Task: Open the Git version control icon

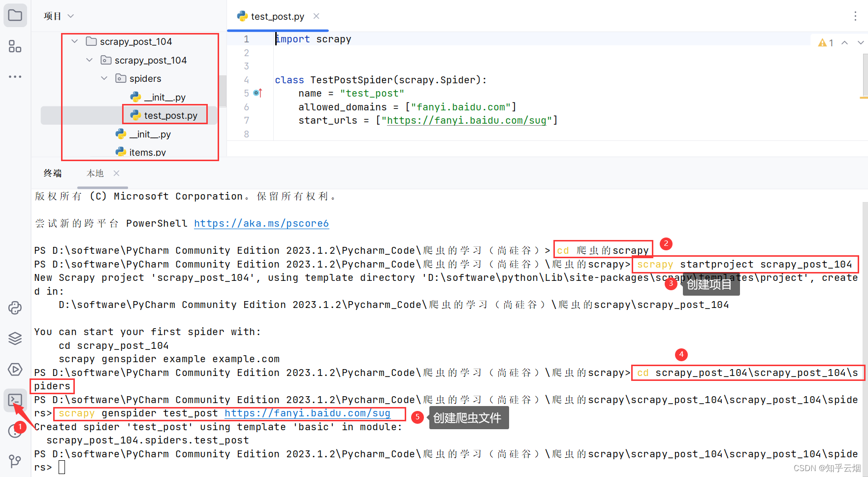Action: coord(15,461)
